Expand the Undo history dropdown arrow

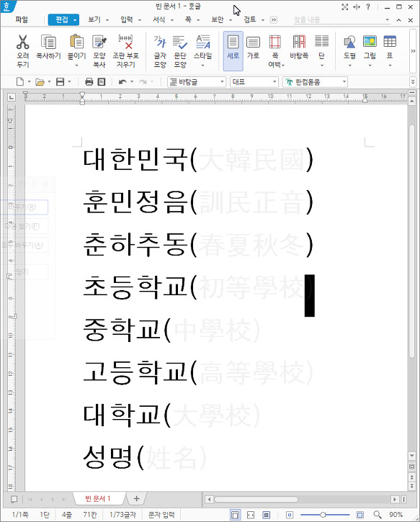pos(132,81)
